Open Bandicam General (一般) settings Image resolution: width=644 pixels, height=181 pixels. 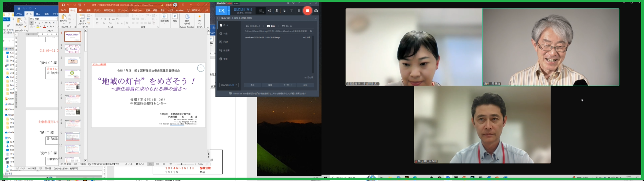(223, 33)
